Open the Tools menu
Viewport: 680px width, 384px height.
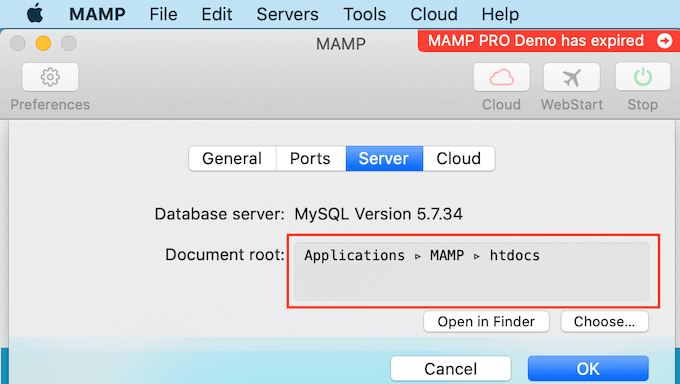[x=365, y=14]
